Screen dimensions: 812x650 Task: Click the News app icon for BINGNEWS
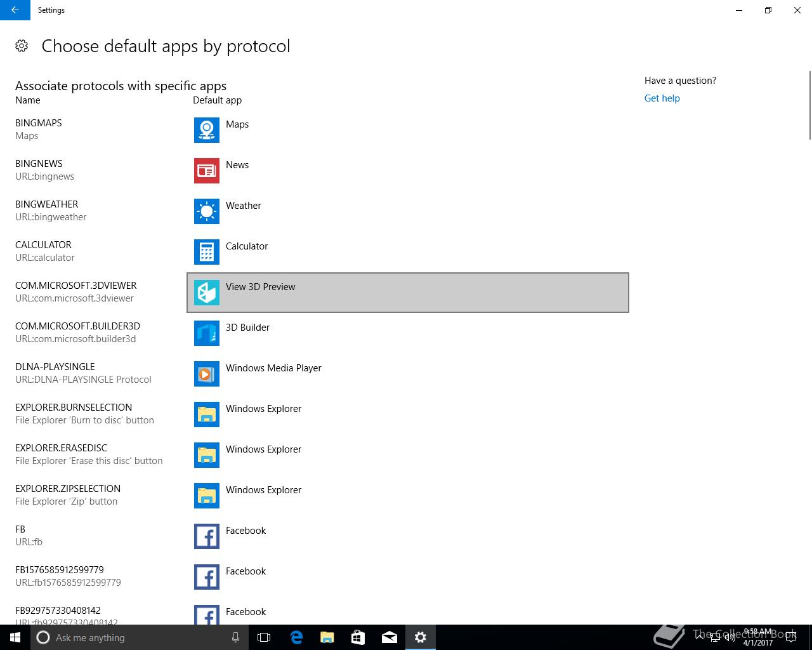pyautogui.click(x=207, y=171)
